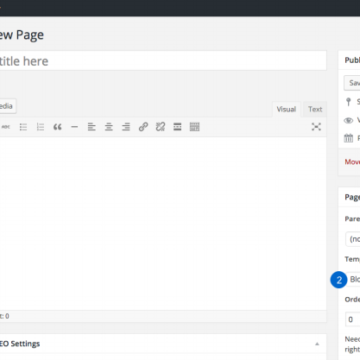Click the pin status icon in Publish box
The height and width of the screenshot is (360, 360).
349,102
